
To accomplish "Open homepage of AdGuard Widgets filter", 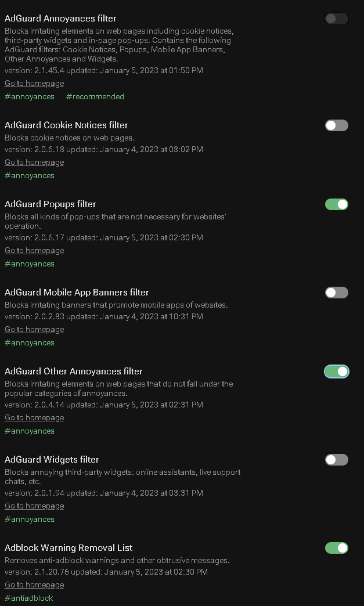I will point(34,506).
